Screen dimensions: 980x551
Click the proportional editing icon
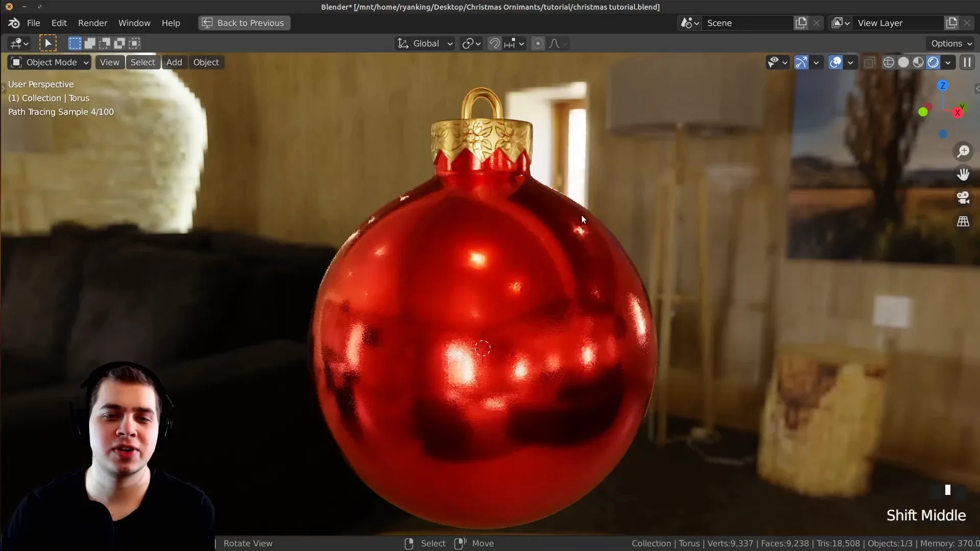[x=538, y=42]
